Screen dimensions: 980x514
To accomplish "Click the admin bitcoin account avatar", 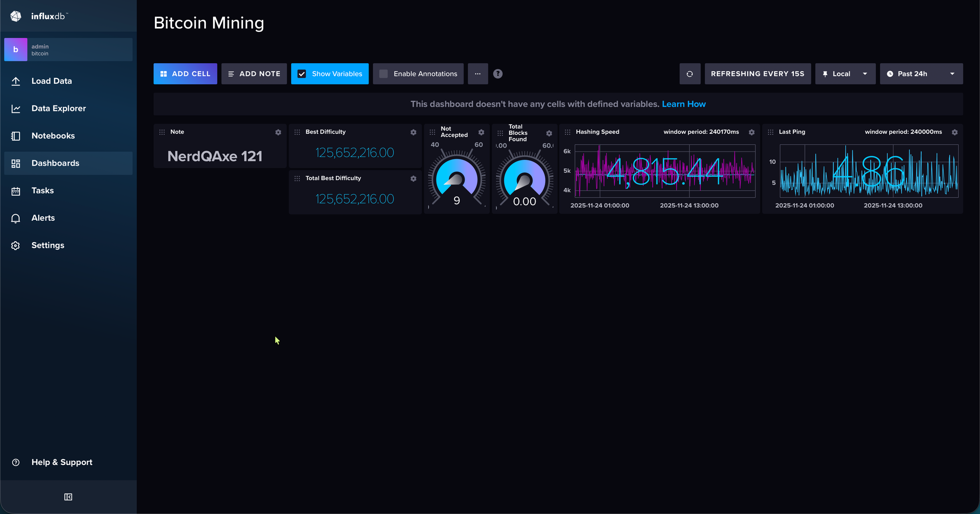I will click(16, 50).
